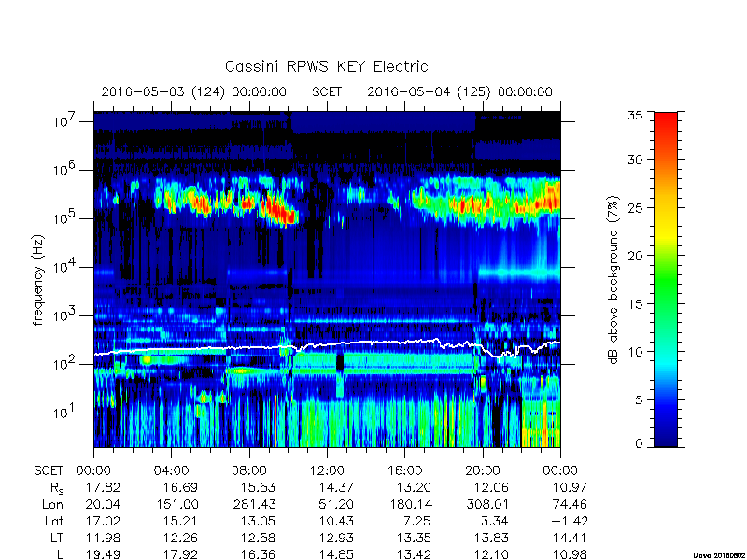
Task: Click Lon value 51.20
Action: 336,504
